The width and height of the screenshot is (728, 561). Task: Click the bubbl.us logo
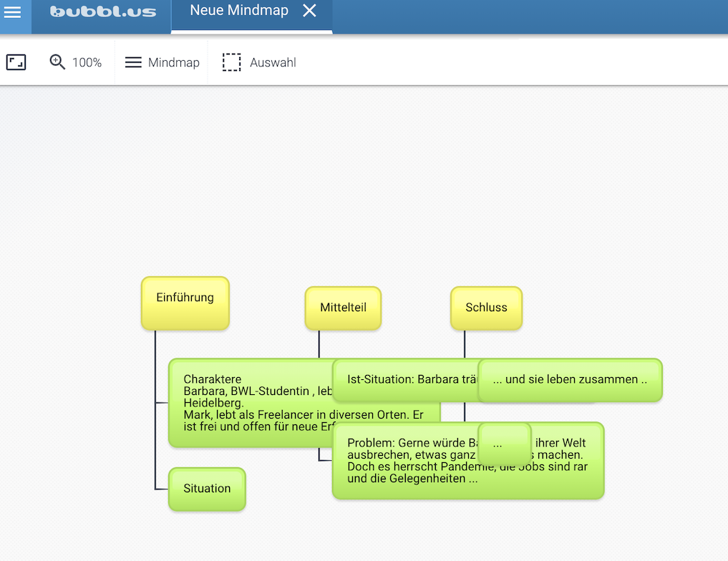102,11
